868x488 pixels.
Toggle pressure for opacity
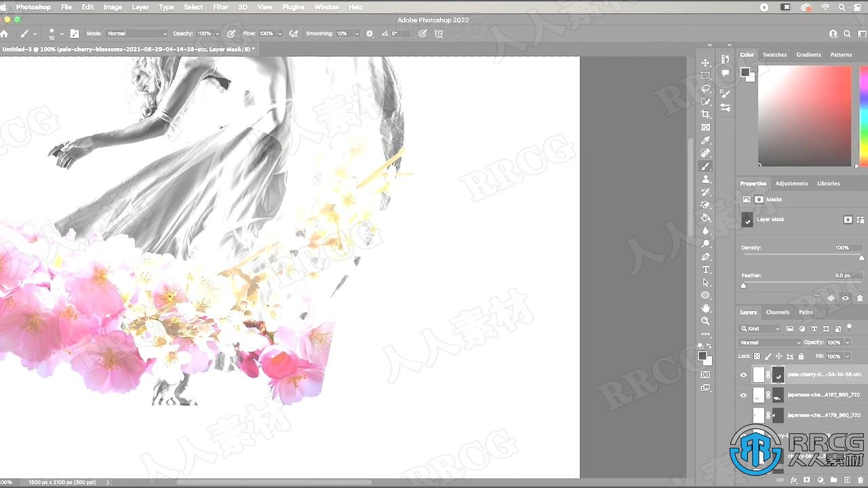tap(231, 33)
